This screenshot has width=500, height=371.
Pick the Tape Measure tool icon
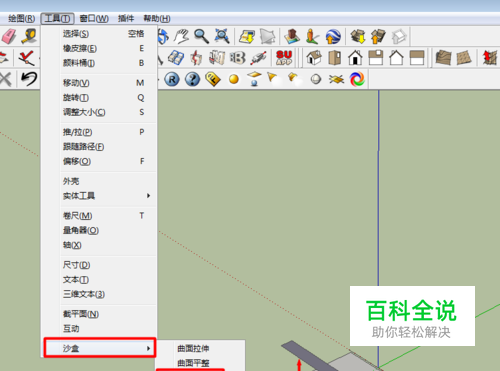pyautogui.click(x=29, y=36)
